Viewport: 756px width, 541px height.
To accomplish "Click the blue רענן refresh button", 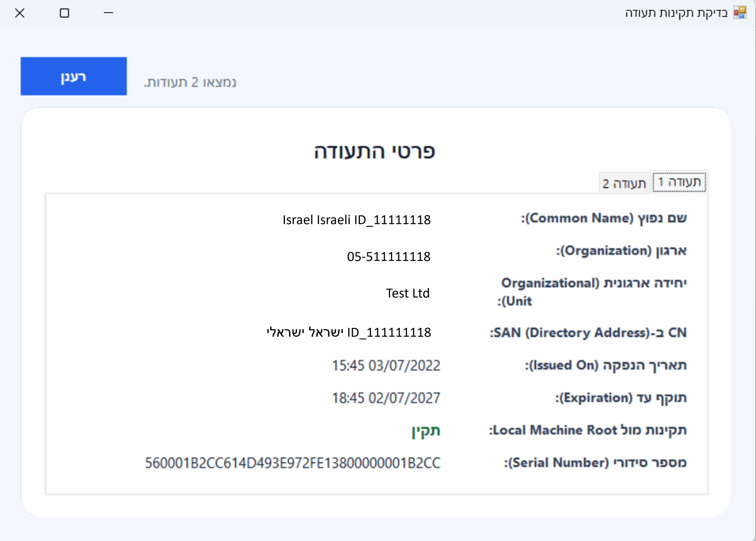I will point(74,76).
